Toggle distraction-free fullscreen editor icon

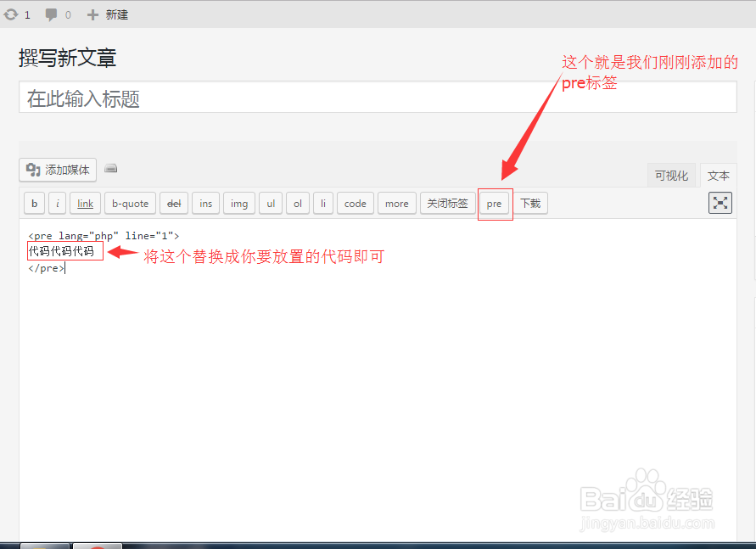coord(720,203)
